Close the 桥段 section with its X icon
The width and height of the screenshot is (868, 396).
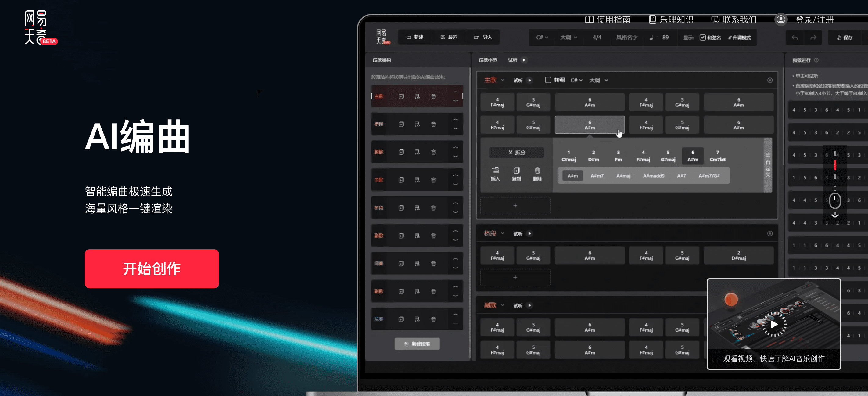click(769, 234)
